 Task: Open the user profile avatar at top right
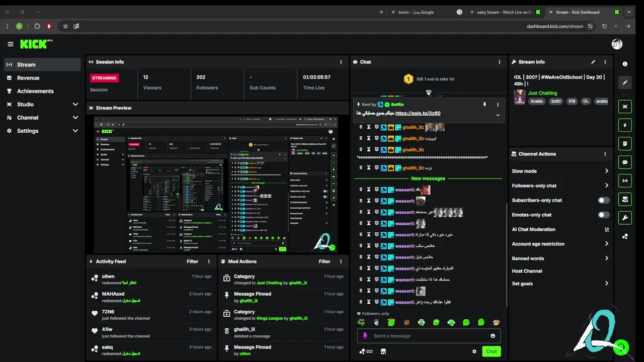point(617,44)
